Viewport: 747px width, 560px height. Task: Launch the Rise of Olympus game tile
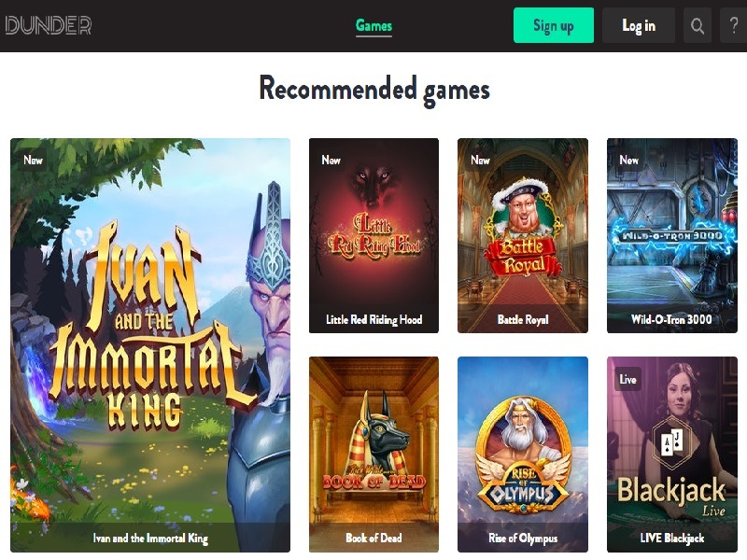coord(523,455)
